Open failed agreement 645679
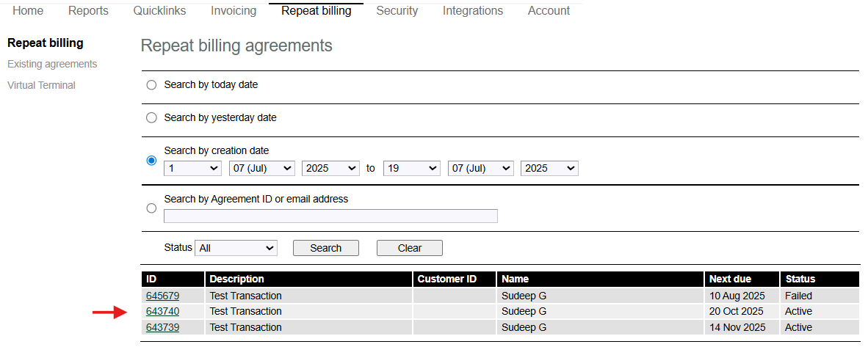868x347 pixels. [x=162, y=296]
